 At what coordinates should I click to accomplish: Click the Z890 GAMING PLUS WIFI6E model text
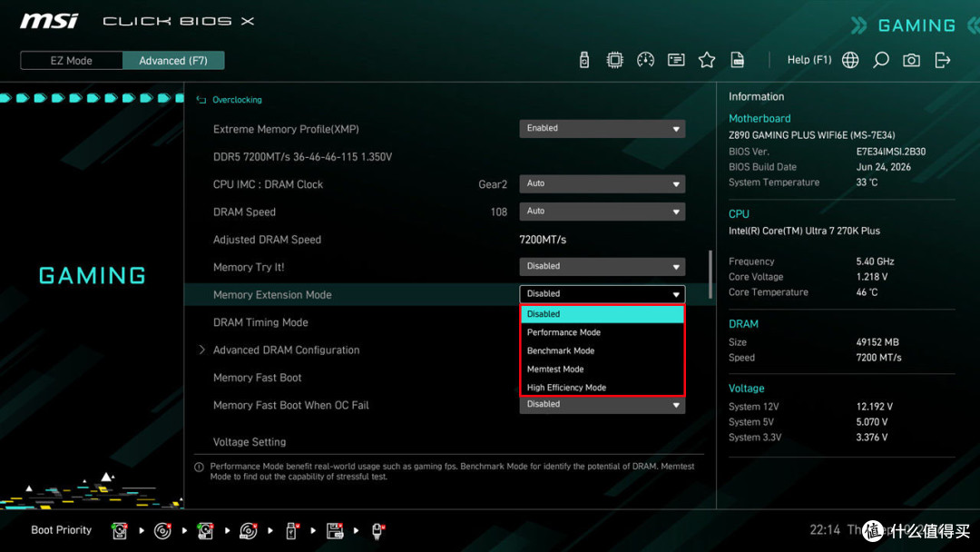[x=811, y=135]
